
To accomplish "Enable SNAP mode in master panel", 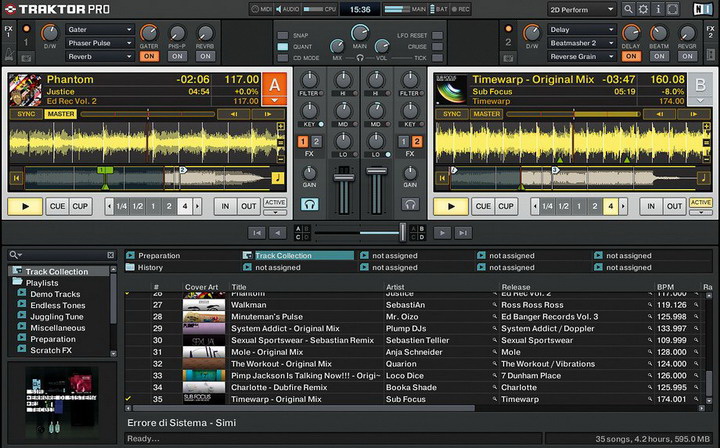I will pyautogui.click(x=283, y=34).
